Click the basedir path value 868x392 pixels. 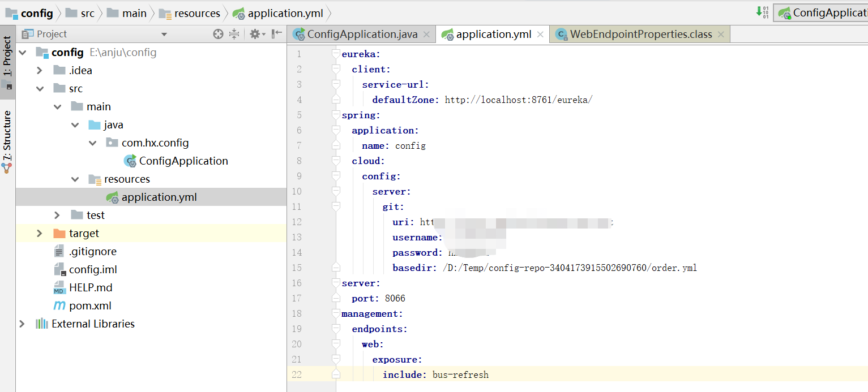(x=570, y=268)
